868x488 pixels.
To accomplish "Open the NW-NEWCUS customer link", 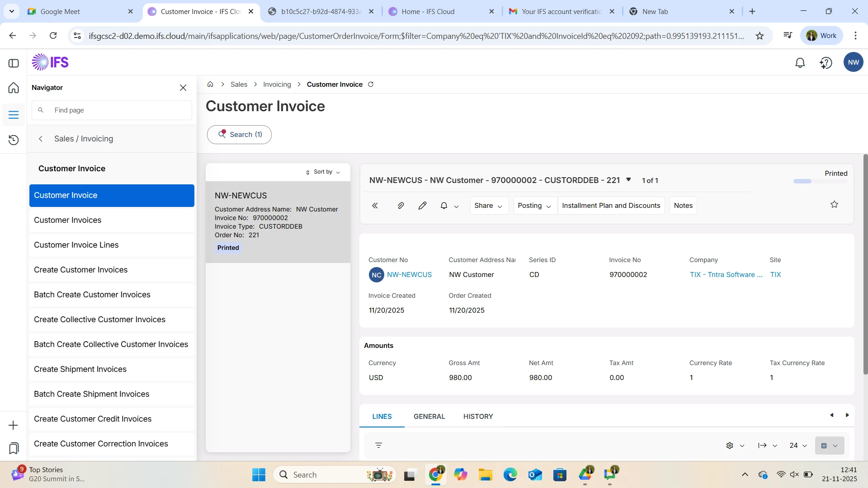I will tap(409, 275).
